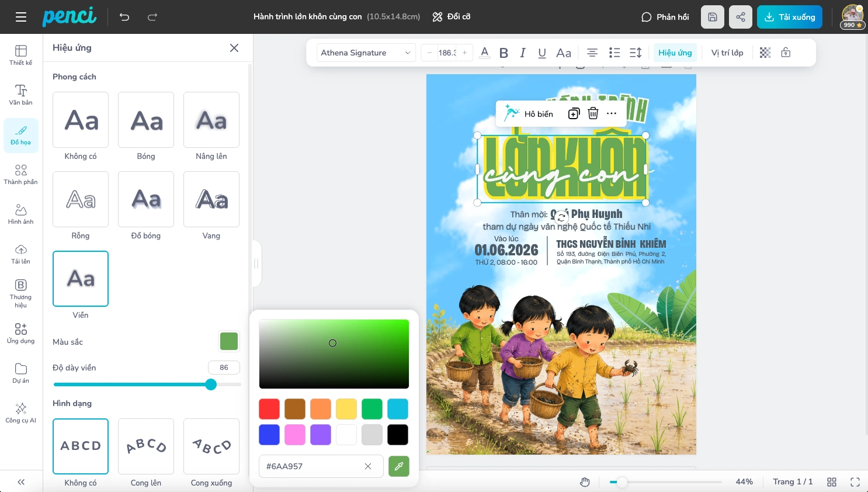
Task: Open the Athena Signature font dropdown
Action: [x=366, y=53]
